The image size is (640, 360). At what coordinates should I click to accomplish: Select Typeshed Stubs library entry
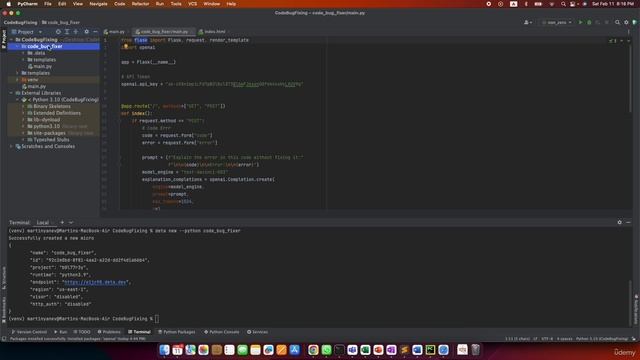(48, 140)
